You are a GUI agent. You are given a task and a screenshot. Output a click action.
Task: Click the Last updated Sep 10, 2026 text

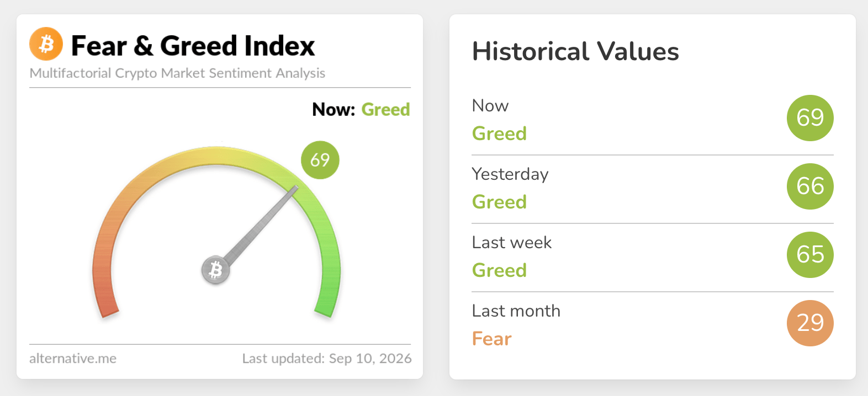(327, 358)
